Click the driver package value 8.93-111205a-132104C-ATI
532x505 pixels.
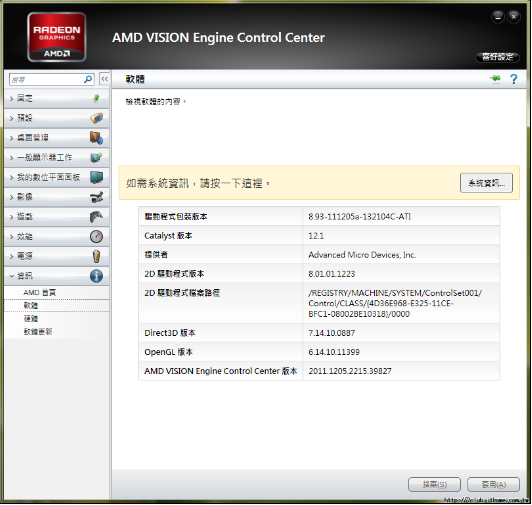point(360,217)
